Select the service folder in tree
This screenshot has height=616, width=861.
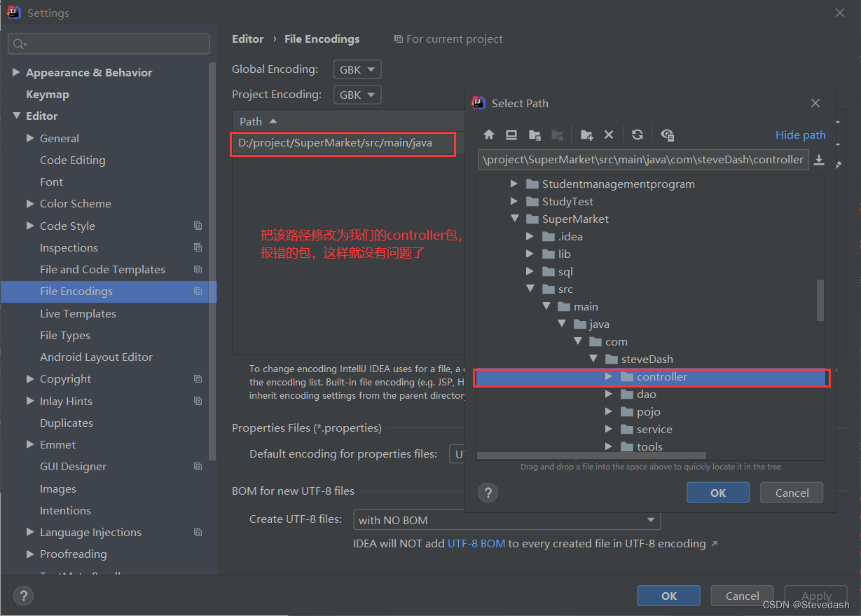(654, 429)
